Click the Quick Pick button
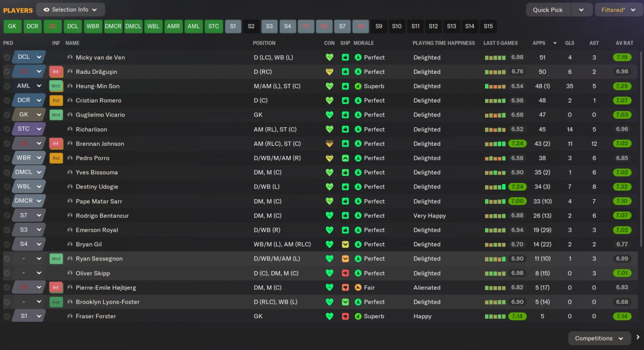Image resolution: width=644 pixels, height=350 pixels. (549, 10)
